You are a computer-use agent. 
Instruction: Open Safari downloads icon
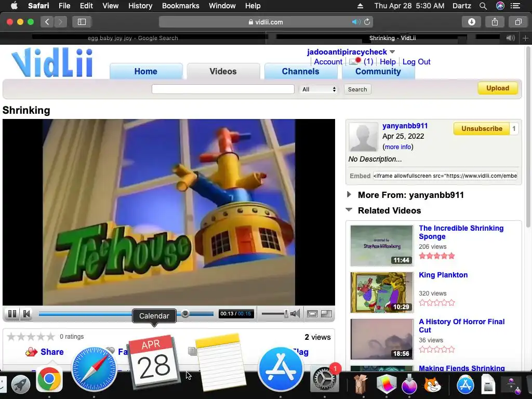pyautogui.click(x=472, y=22)
